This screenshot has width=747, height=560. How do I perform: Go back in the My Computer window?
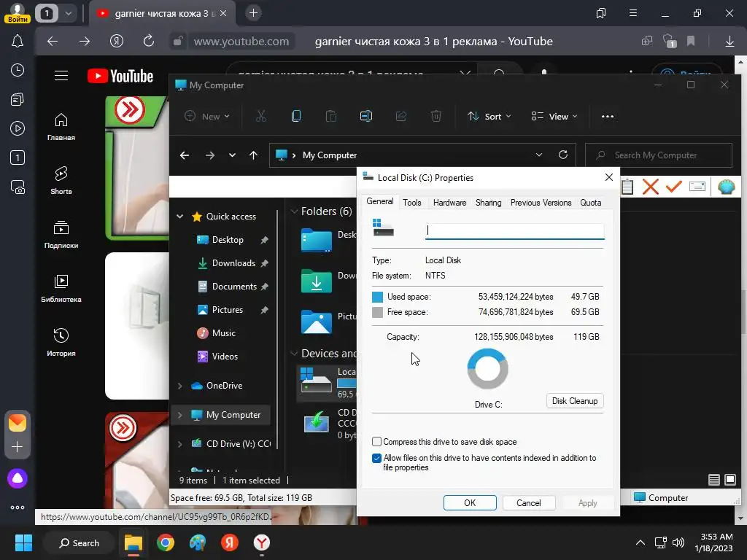[185, 155]
